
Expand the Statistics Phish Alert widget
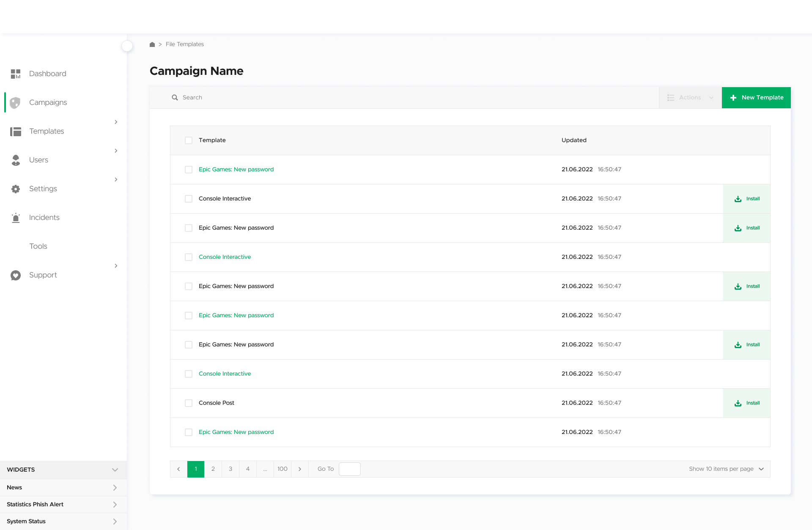pos(63,505)
